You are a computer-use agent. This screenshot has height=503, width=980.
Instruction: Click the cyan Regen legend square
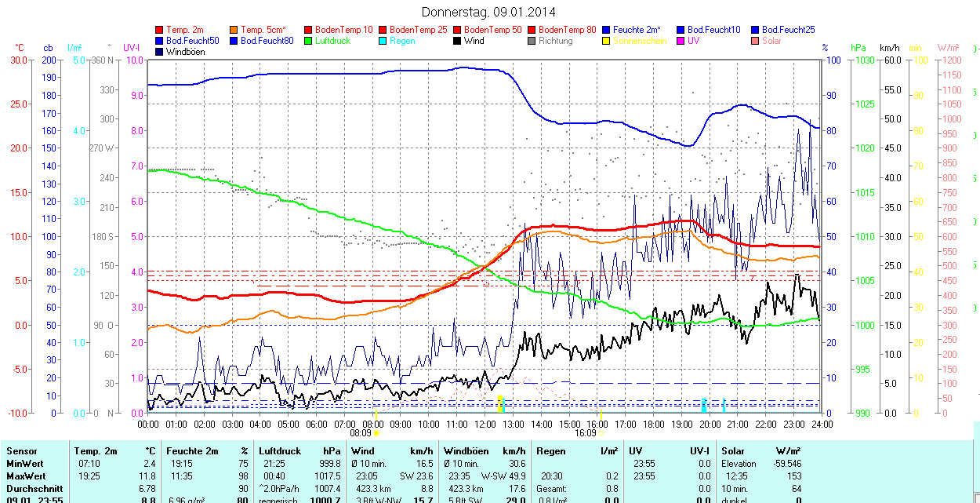tap(383, 41)
